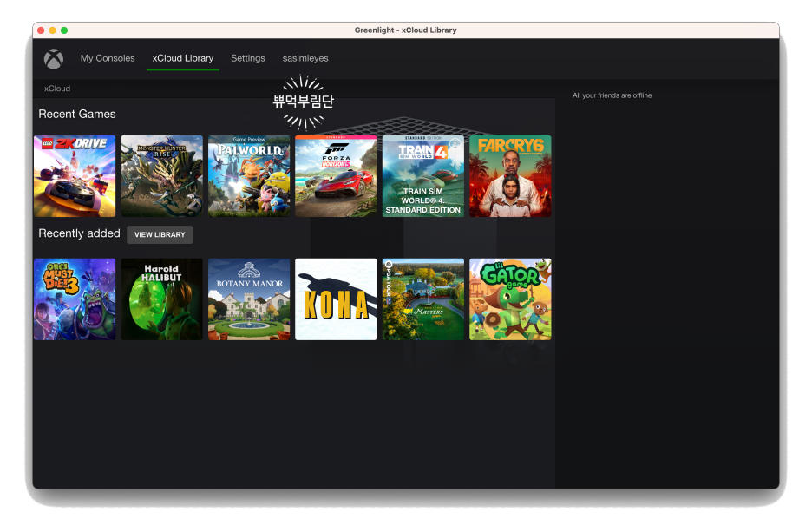Click the xCloud breadcrumb label

pos(57,89)
